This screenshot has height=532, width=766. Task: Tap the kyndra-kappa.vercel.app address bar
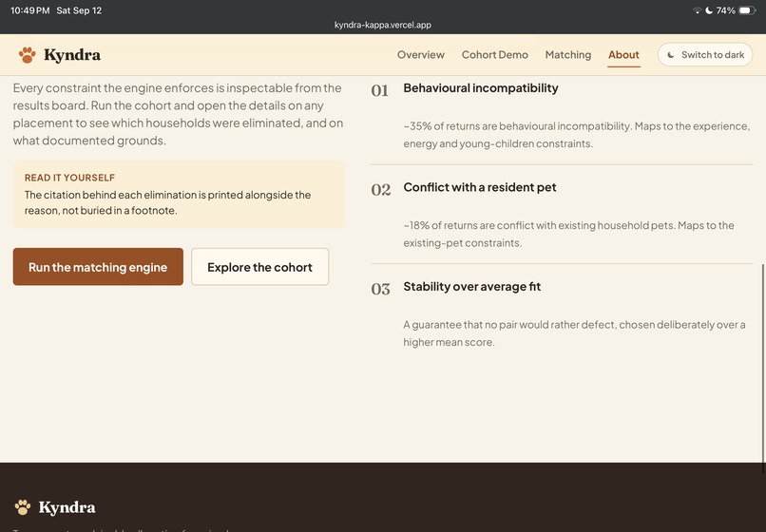coord(383,25)
